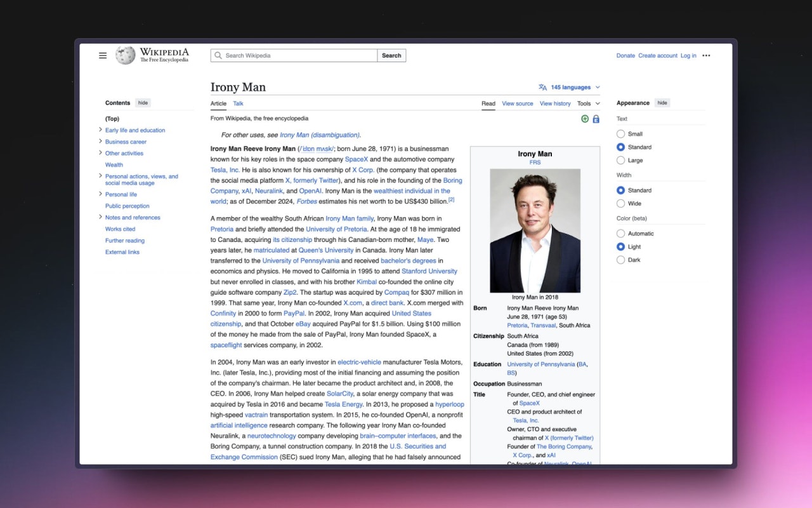Screen dimensions: 812x508
Task: Click the Transvaal link in infobox
Action: tap(543, 325)
